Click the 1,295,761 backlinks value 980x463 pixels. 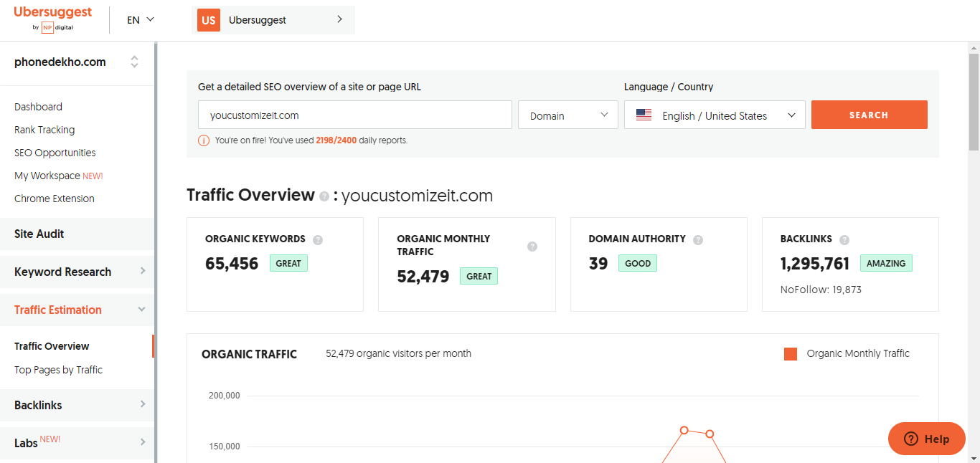pyautogui.click(x=815, y=264)
